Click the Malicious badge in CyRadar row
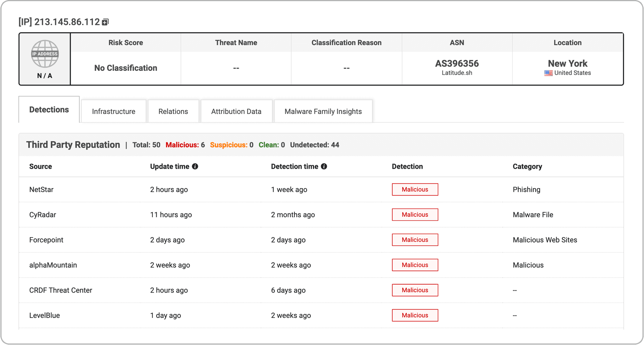Image resolution: width=644 pixels, height=345 pixels. coord(415,215)
